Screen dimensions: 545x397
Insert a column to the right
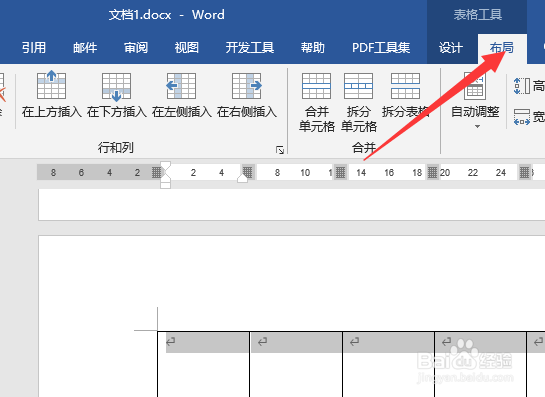click(x=246, y=94)
